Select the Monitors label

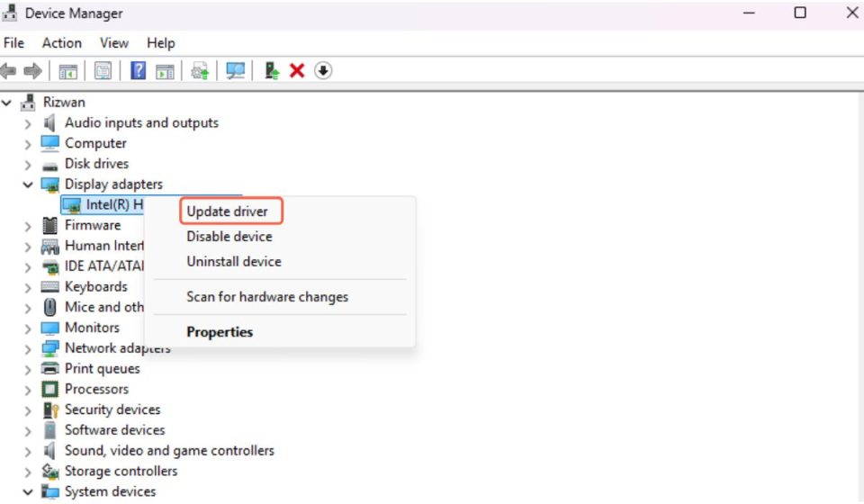(92, 328)
